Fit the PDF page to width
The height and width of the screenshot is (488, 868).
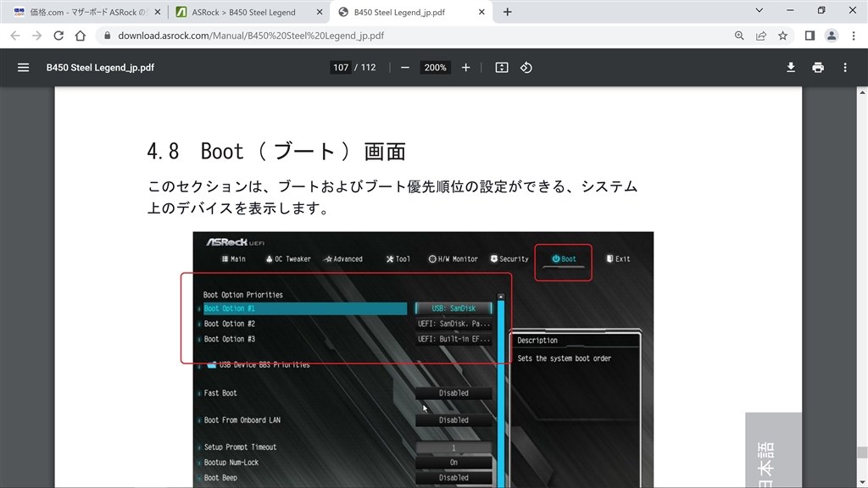[x=502, y=68]
